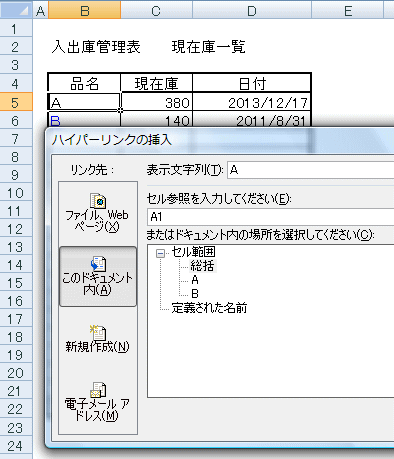Click the セル範囲 tree label

tap(193, 252)
